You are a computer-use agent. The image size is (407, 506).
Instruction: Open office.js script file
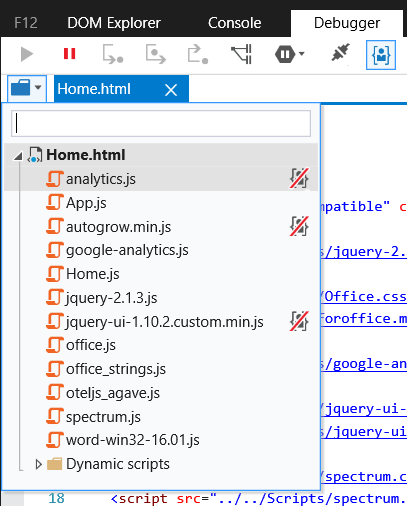tap(91, 345)
